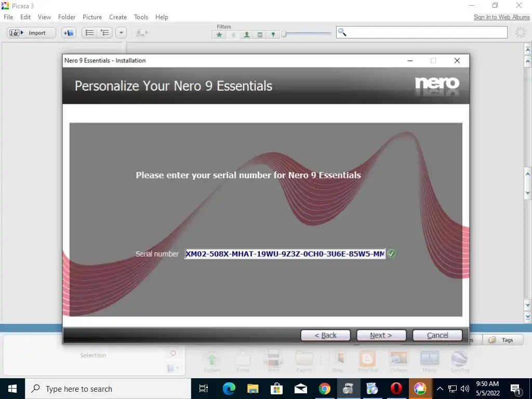
Task: Click the Back button in Nero installer
Action: coord(325,335)
